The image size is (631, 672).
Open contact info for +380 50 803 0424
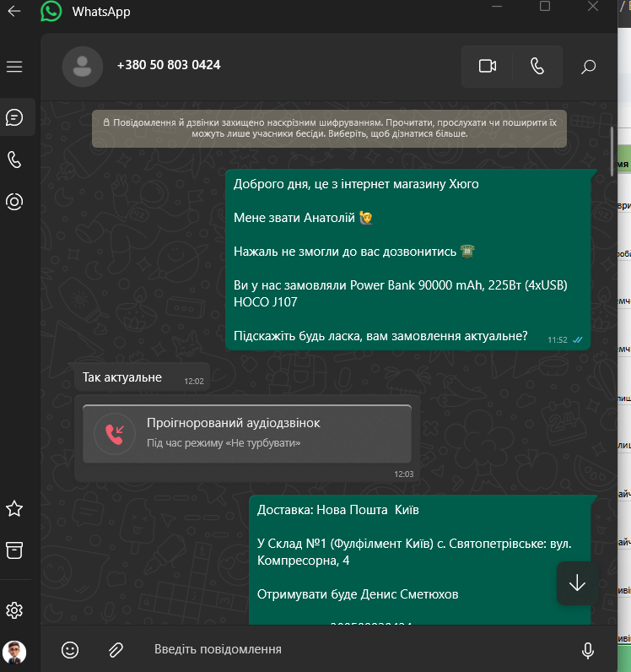click(x=169, y=65)
